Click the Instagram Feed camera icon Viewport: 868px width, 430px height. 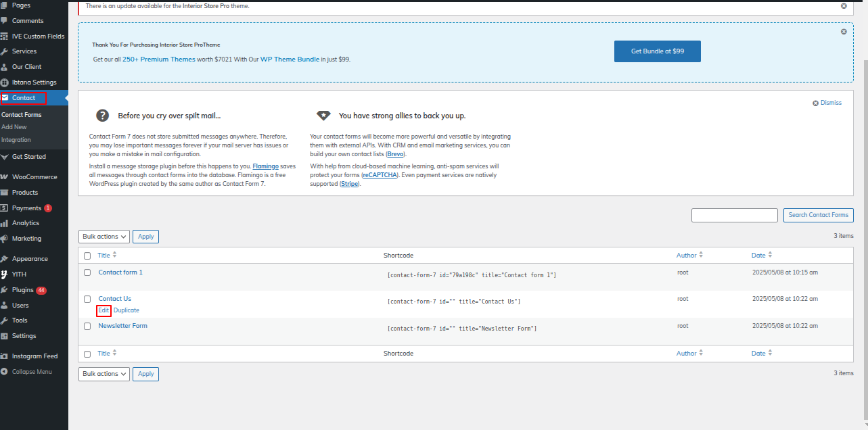click(x=5, y=356)
